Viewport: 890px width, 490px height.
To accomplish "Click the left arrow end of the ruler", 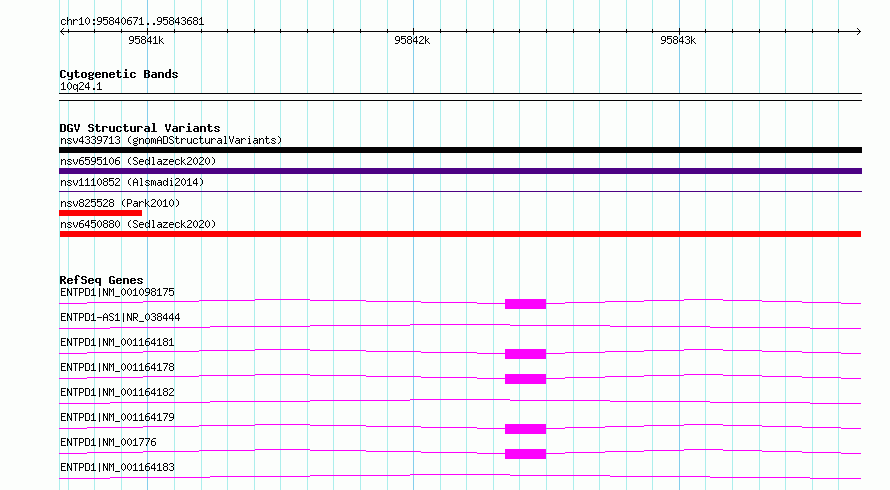I will click(63, 32).
